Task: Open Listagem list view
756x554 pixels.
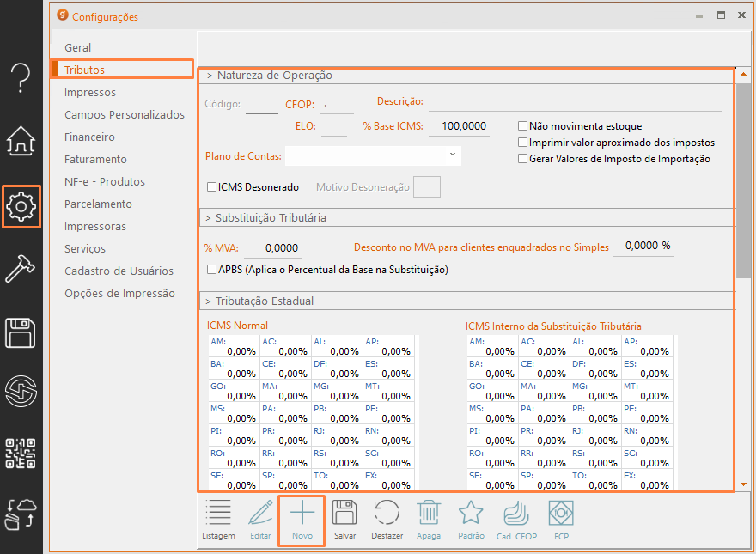Action: coord(218,520)
